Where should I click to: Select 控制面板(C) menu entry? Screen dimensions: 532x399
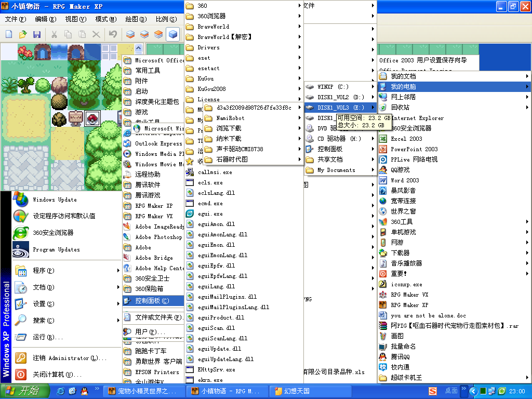153,301
